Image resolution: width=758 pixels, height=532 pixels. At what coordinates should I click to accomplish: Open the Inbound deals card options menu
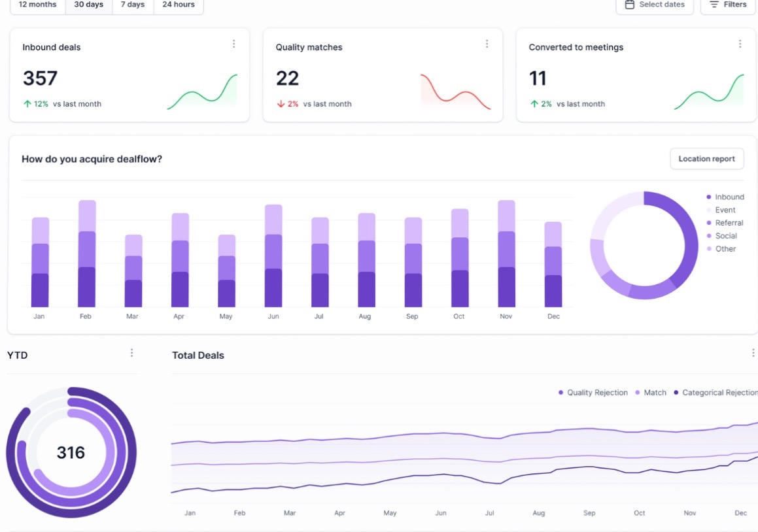(234, 44)
